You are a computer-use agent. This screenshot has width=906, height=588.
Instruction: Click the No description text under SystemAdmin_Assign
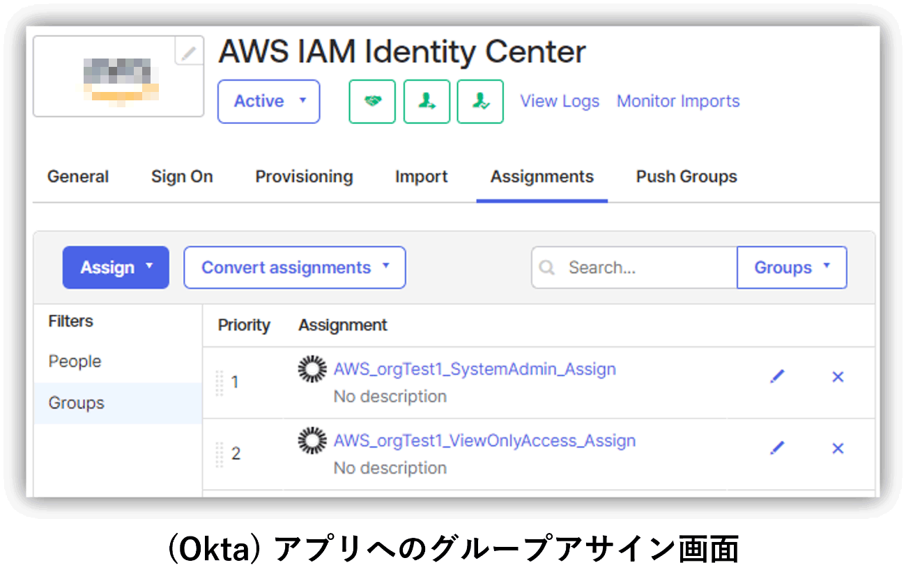pos(390,396)
